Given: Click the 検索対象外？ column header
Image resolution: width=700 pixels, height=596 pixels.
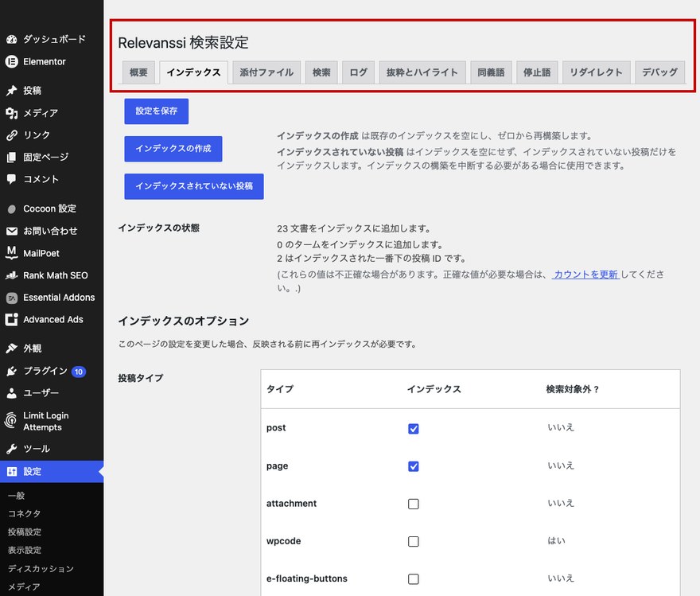Looking at the screenshot, I should [x=572, y=389].
